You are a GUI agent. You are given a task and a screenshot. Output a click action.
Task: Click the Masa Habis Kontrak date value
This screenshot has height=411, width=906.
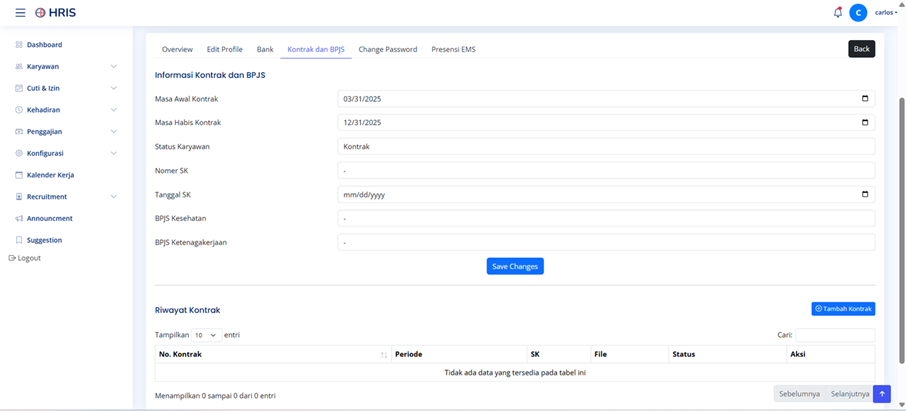click(362, 123)
